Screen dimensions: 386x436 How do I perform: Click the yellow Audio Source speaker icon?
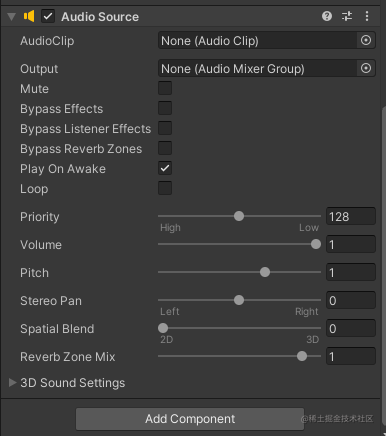(29, 16)
